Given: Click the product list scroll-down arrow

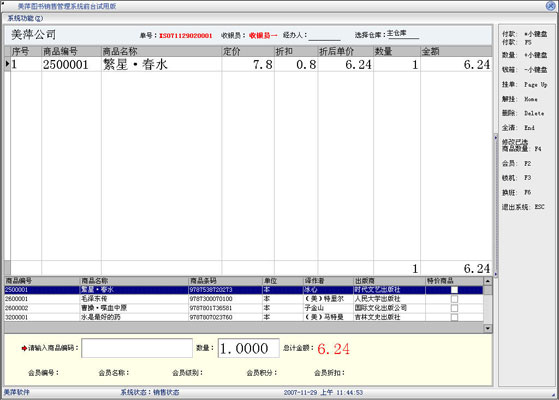Looking at the screenshot, I should (x=488, y=328).
